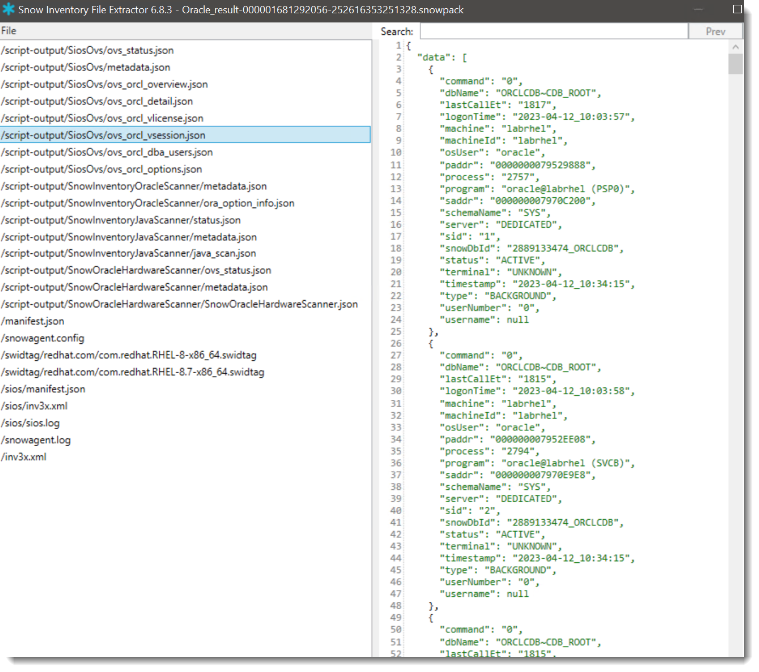Image resolution: width=759 pixels, height=672 pixels.
Task: Click process value "2794" line
Action: point(489,451)
